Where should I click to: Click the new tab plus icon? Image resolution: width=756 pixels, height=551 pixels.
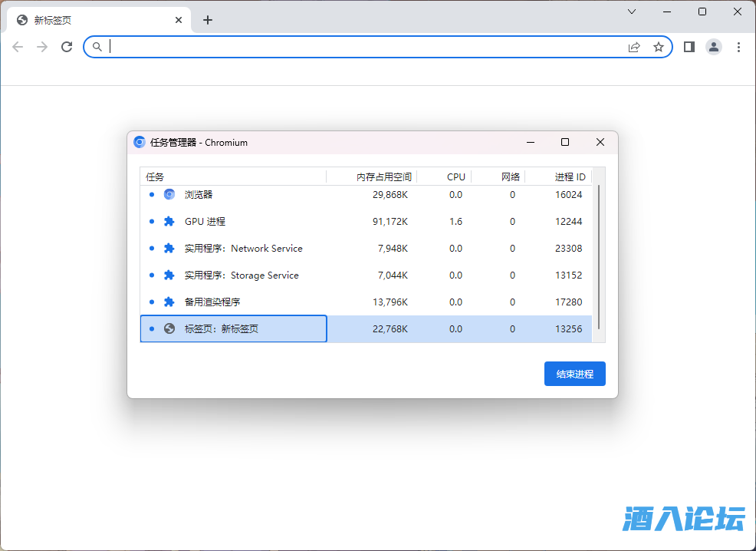(208, 20)
